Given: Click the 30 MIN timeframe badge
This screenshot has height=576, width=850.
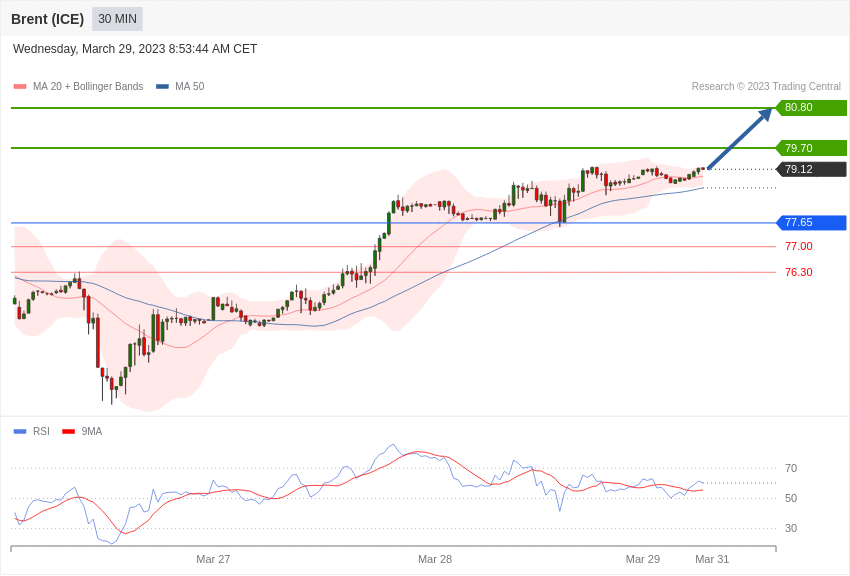Looking at the screenshot, I should coord(117,19).
